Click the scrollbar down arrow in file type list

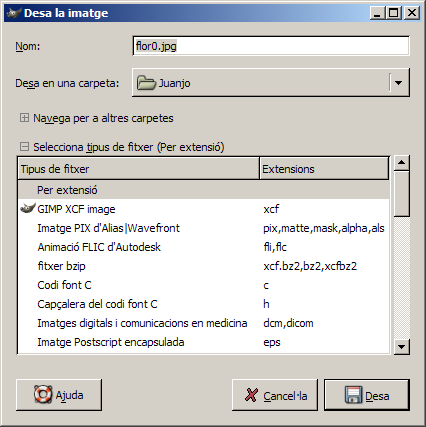402,347
